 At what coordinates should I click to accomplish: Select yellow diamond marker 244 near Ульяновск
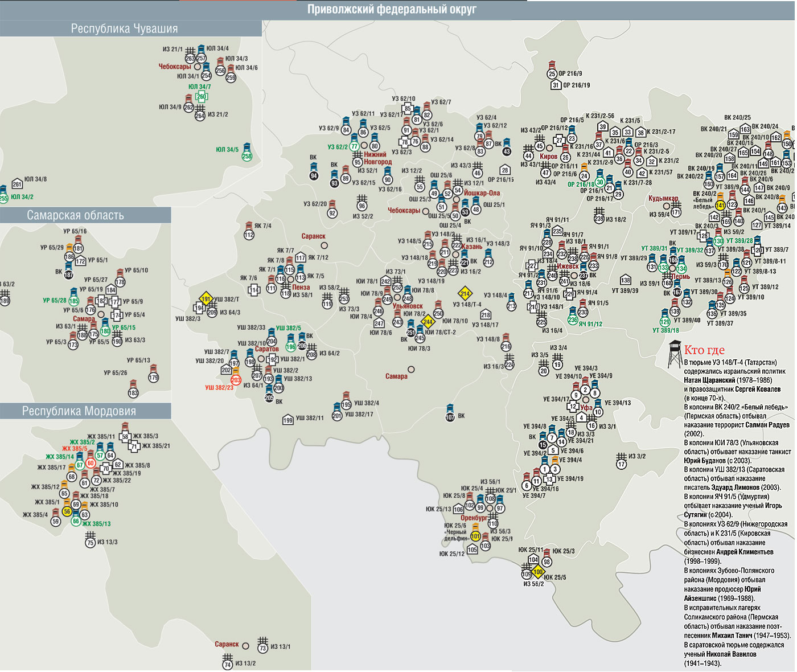click(x=428, y=322)
